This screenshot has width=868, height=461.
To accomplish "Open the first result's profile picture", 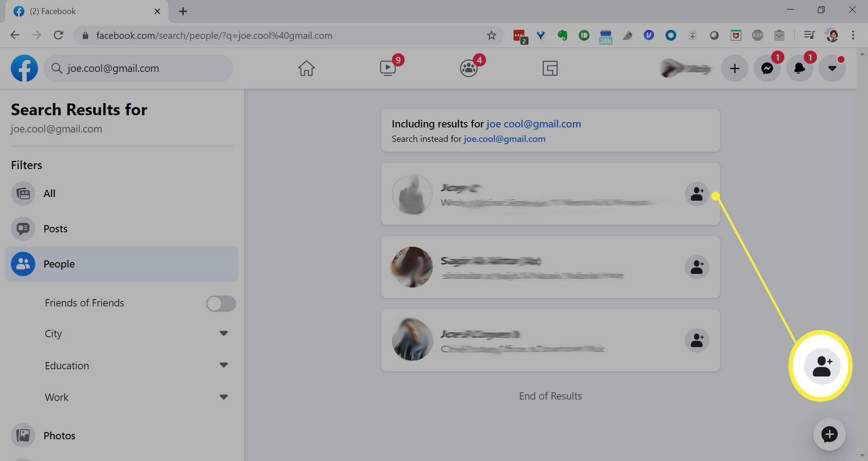I will tap(412, 194).
